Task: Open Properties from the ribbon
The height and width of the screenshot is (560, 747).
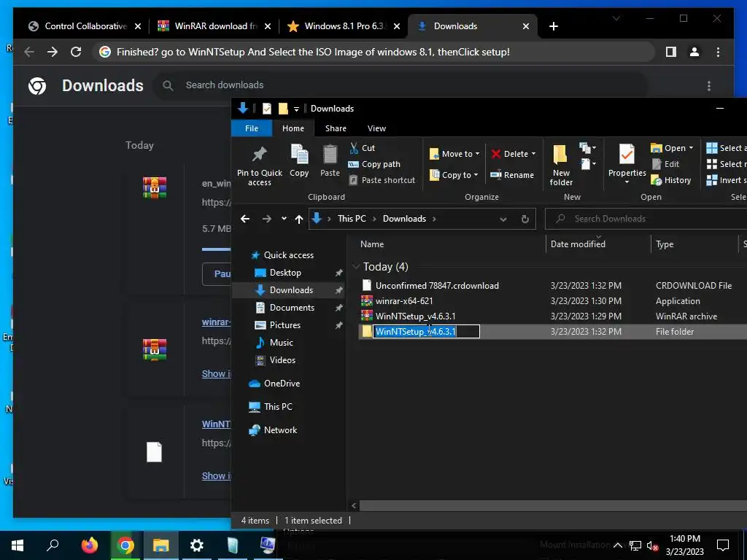Action: (627, 164)
